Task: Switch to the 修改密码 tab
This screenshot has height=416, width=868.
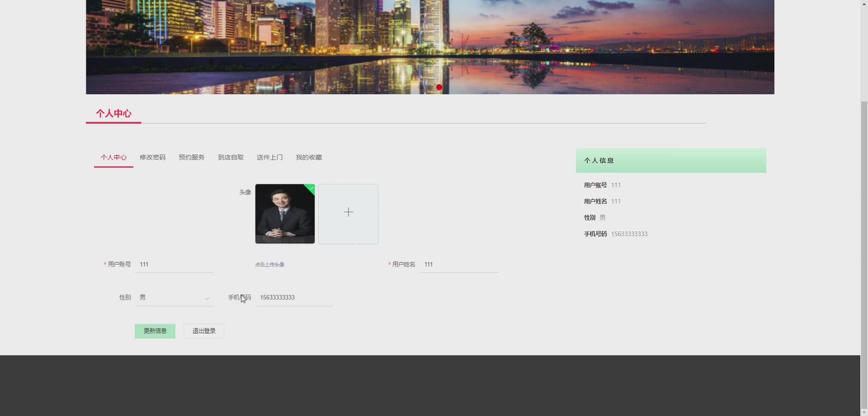Action: point(152,157)
